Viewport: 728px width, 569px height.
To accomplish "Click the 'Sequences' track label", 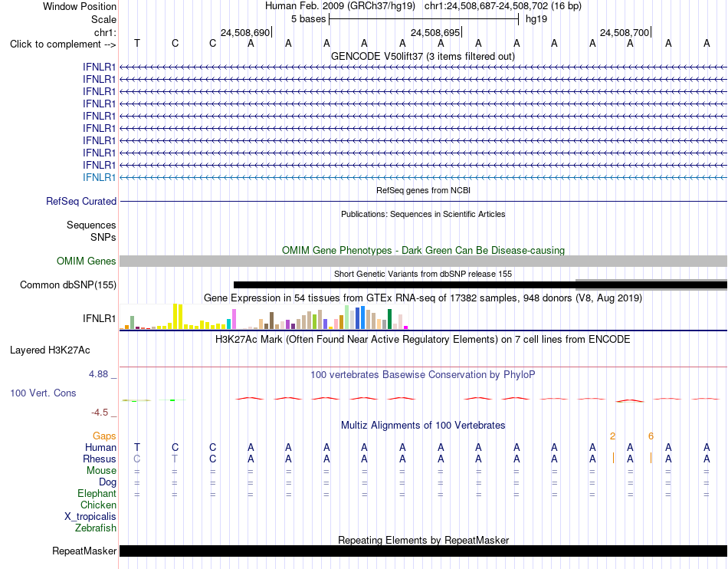I will tap(91, 225).
